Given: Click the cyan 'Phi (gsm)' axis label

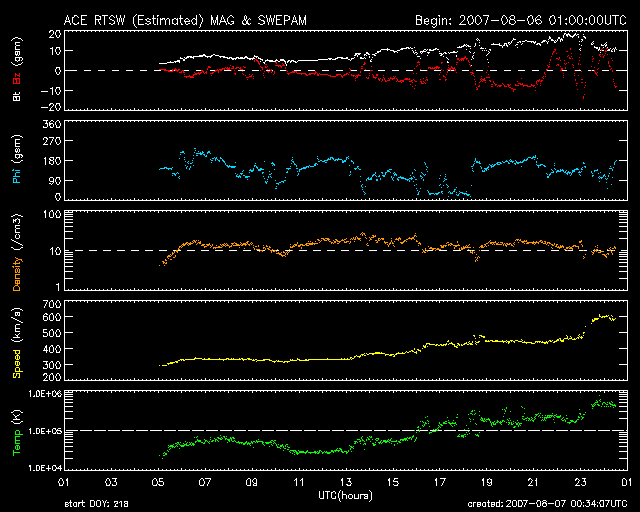Looking at the screenshot, I should 17,159.
